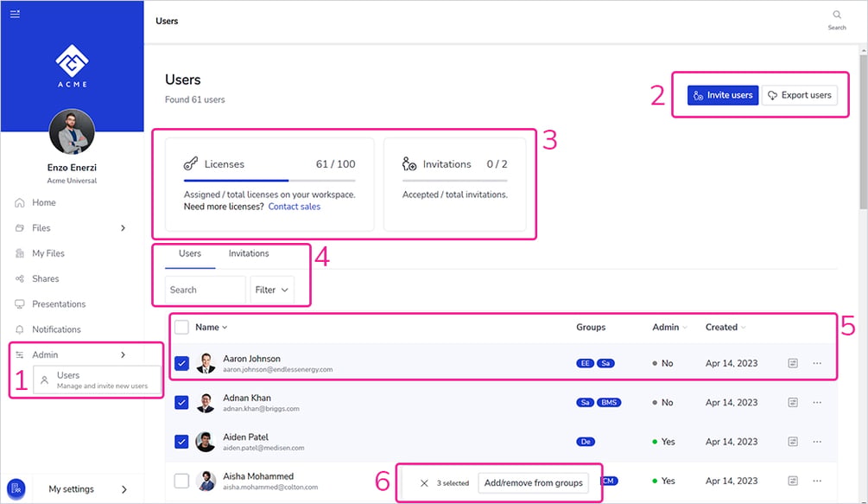Open more options for Aaron Johnson
This screenshot has height=504, width=868.
click(817, 363)
